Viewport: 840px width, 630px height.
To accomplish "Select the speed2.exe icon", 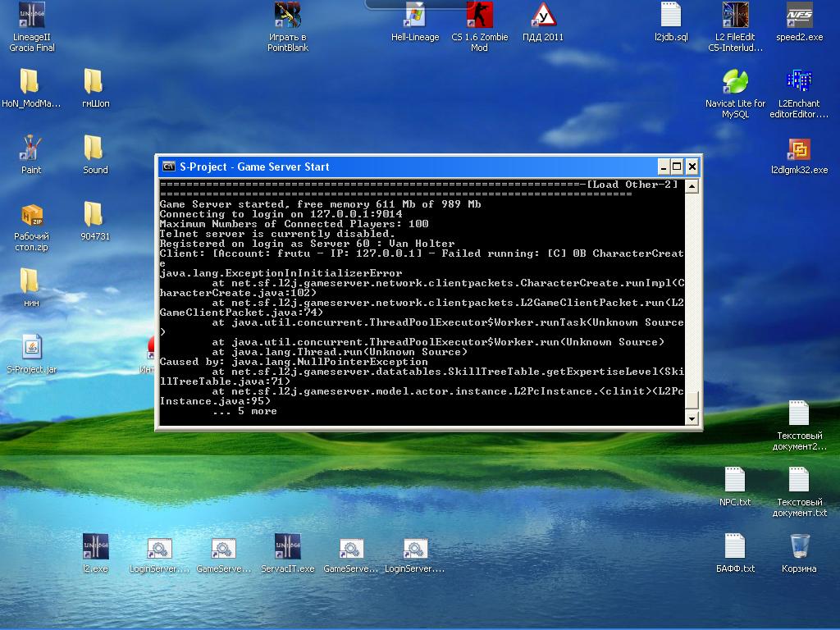I will 799,16.
